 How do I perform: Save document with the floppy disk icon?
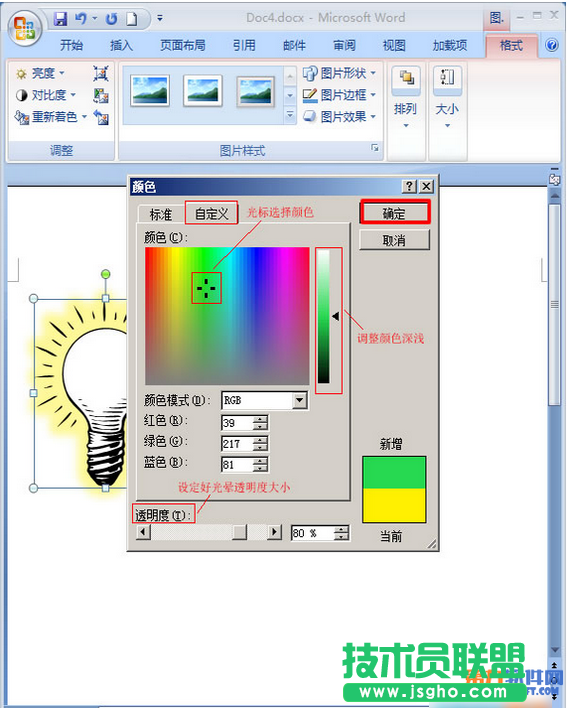[x=60, y=19]
